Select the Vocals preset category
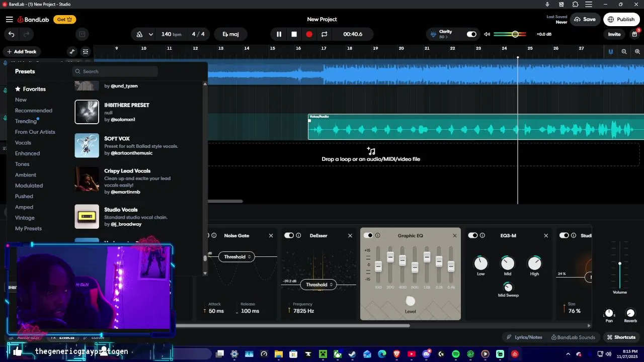Viewport: 644px width, 362px height. point(23,143)
